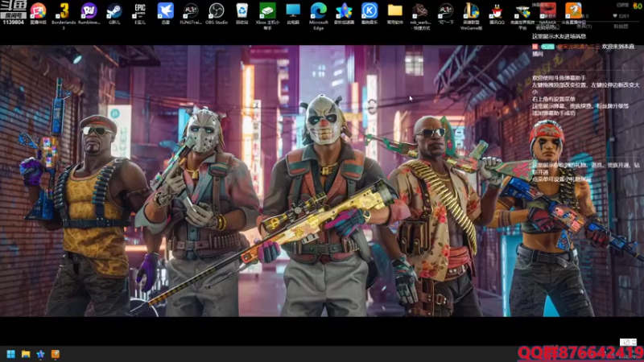Open the mb_warband shortcut icon

coord(420,15)
